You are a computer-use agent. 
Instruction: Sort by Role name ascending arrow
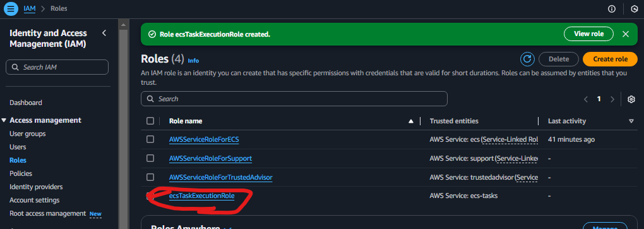pos(411,121)
